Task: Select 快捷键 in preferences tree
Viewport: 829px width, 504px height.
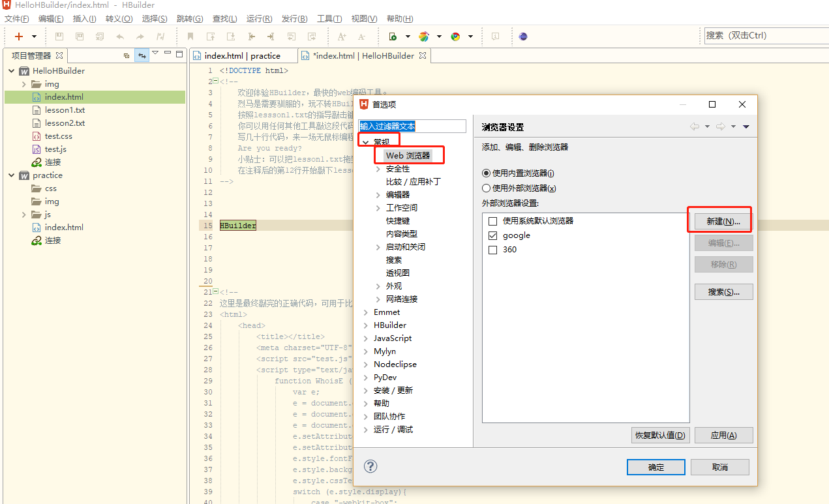Action: click(x=398, y=220)
